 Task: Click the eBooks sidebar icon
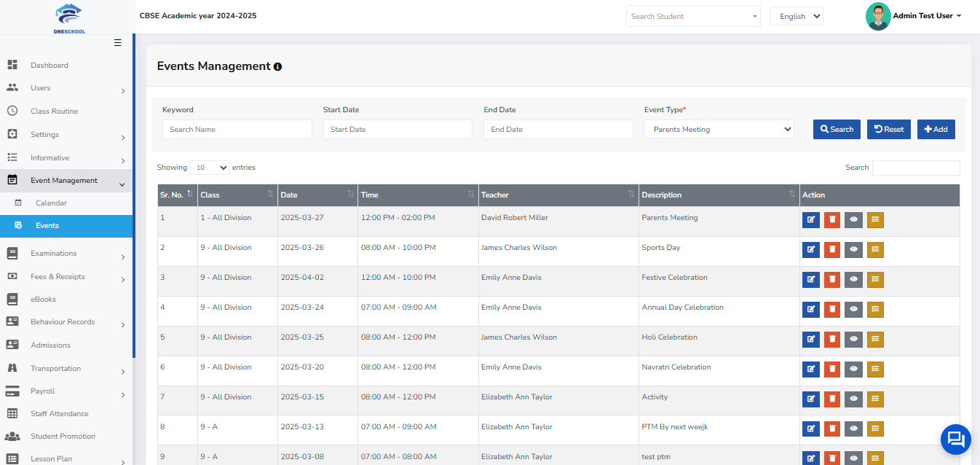[12, 299]
